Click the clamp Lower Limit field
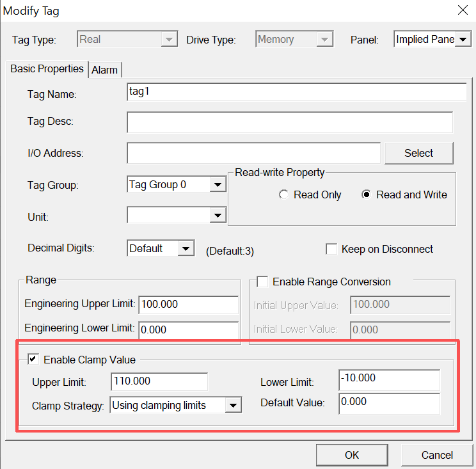The height and width of the screenshot is (469, 476). point(389,379)
